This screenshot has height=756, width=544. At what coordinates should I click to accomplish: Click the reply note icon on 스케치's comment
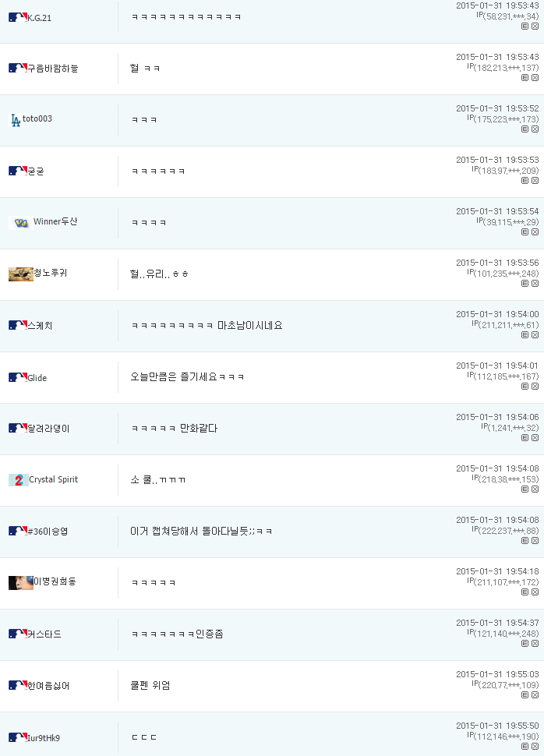click(x=525, y=335)
